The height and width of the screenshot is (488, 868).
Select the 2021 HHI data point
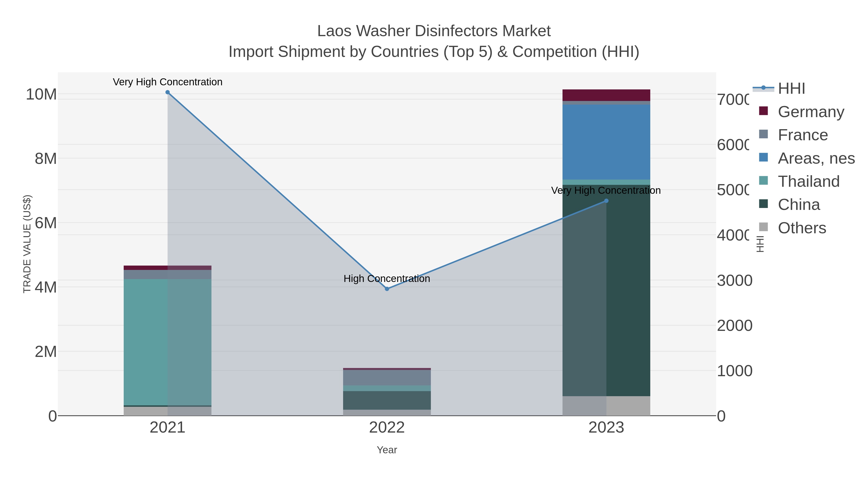pyautogui.click(x=168, y=92)
